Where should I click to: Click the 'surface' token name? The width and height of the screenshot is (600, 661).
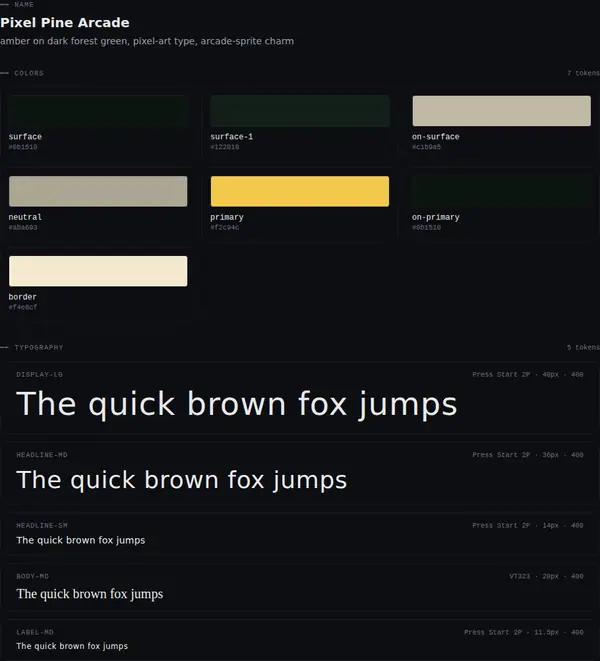tap(25, 137)
